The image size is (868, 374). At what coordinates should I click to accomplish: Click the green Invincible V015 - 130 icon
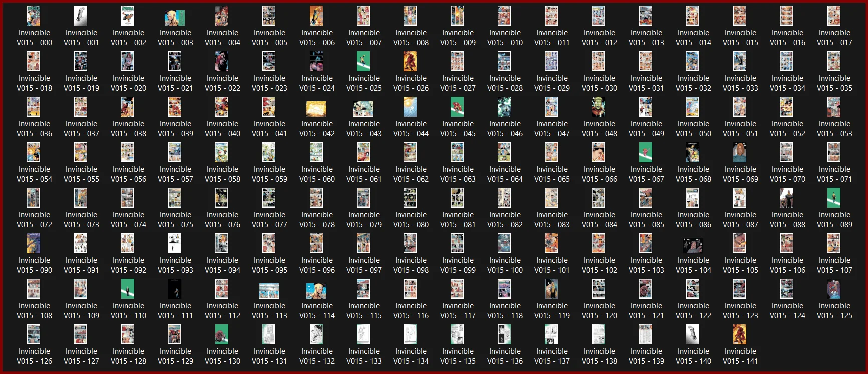pyautogui.click(x=222, y=335)
